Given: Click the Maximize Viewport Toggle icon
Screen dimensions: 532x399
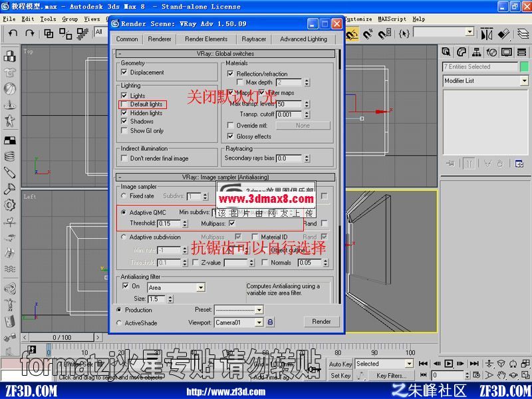Looking at the screenshot, I should 525,375.
